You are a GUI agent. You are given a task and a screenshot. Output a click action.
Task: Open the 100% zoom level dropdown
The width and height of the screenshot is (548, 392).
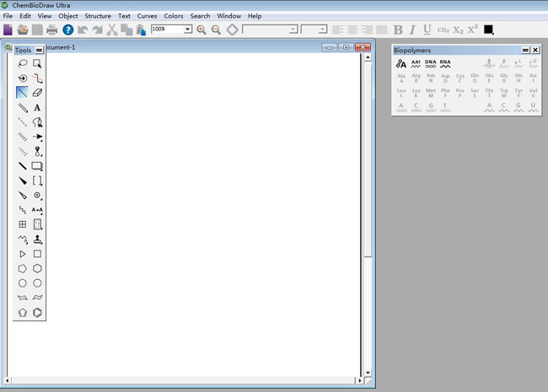188,30
